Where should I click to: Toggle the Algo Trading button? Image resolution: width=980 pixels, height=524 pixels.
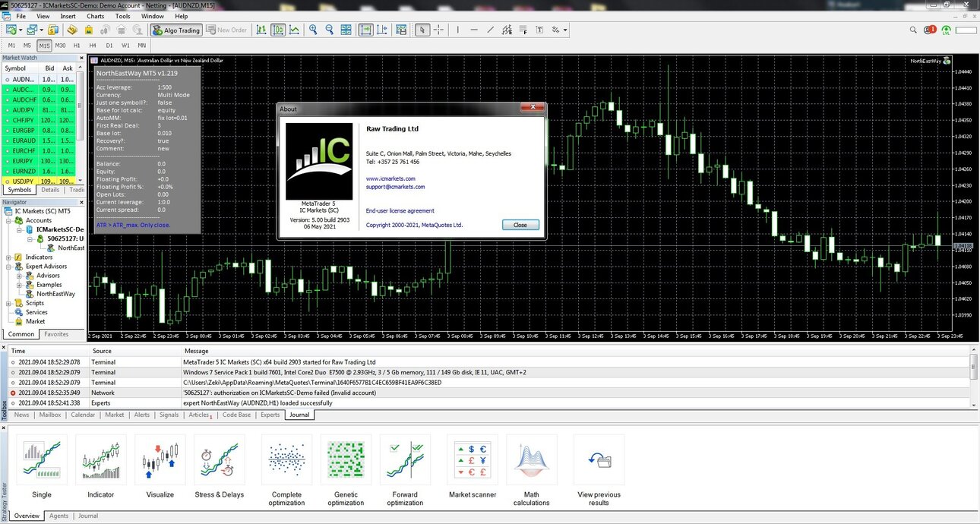pyautogui.click(x=176, y=30)
